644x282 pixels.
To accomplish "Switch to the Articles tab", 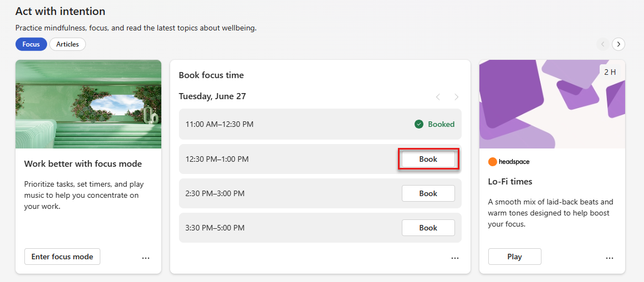I will pos(68,44).
